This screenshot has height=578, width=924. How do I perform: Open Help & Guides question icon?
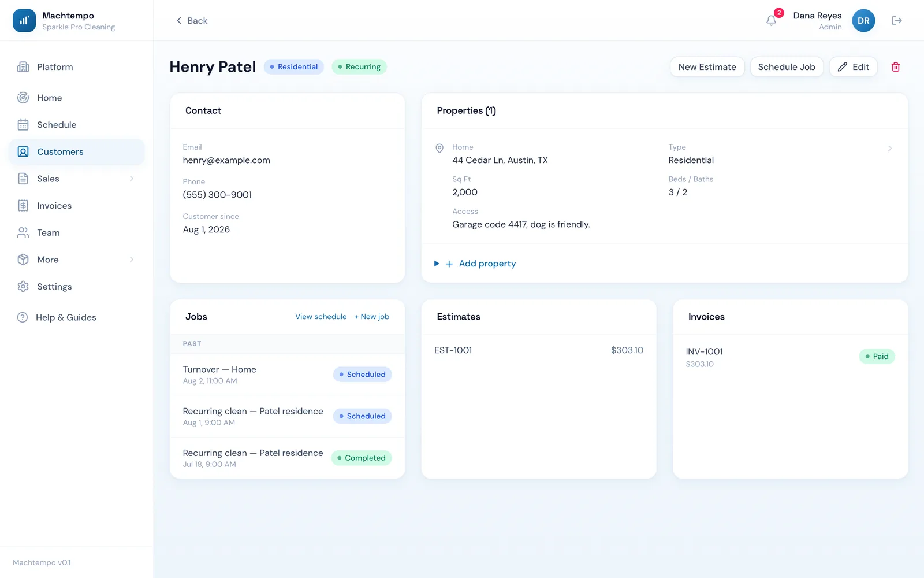point(23,317)
